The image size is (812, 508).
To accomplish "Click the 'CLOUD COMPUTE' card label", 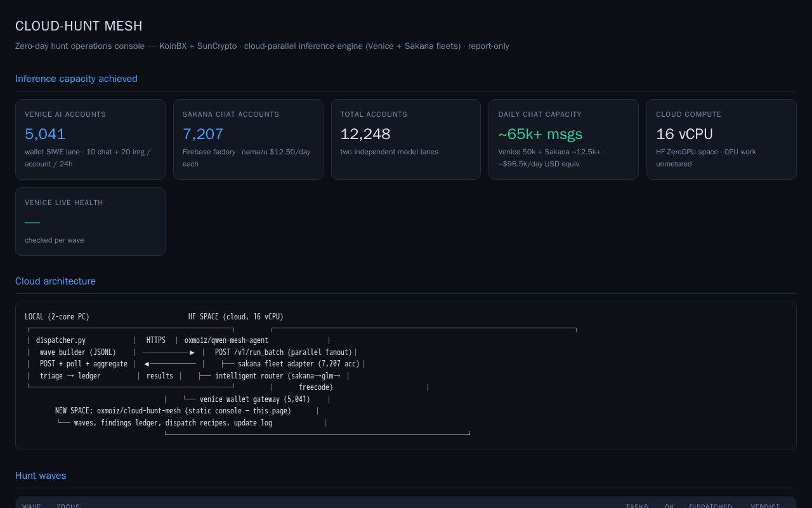I will [688, 114].
